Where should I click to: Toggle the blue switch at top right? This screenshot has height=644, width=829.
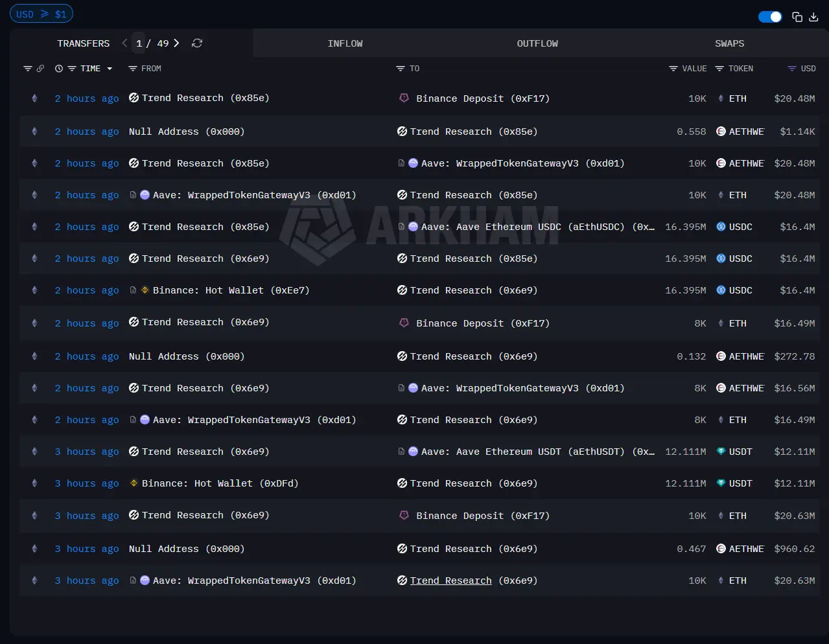(x=770, y=17)
